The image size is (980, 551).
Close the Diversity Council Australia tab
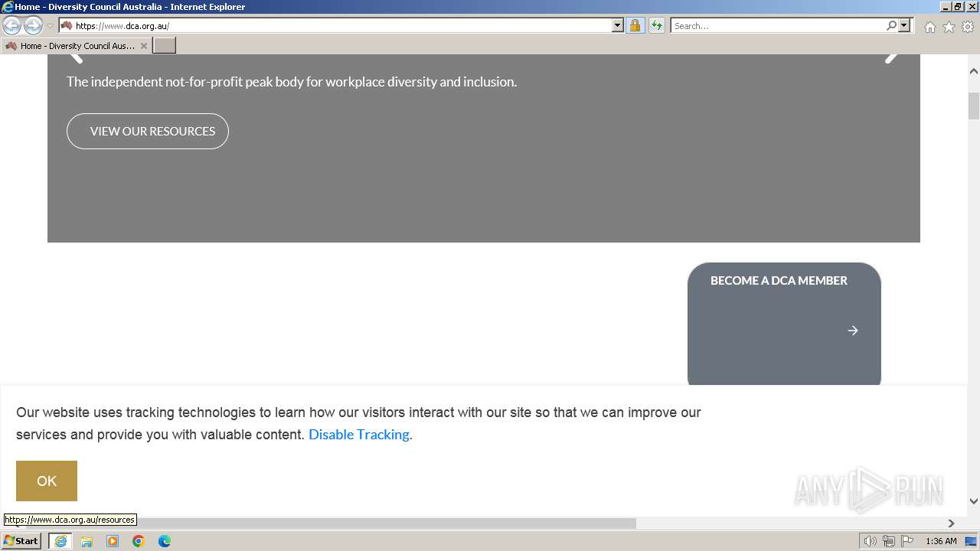[x=144, y=46]
